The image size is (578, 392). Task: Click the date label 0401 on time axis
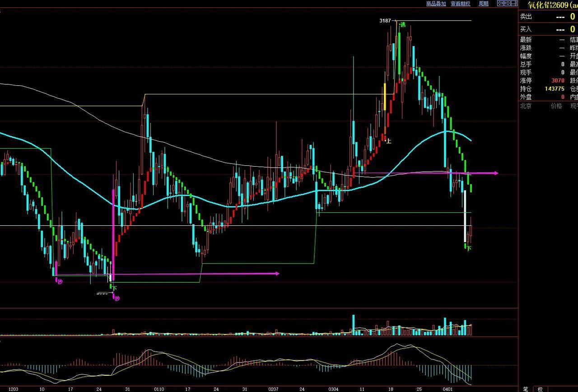pyautogui.click(x=447, y=389)
